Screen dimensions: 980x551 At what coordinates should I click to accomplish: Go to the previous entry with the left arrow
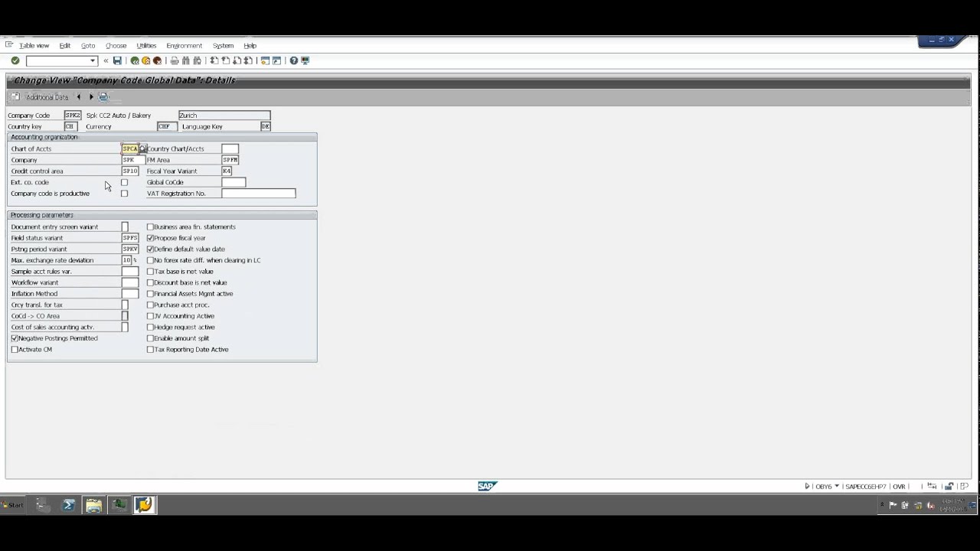pos(78,97)
